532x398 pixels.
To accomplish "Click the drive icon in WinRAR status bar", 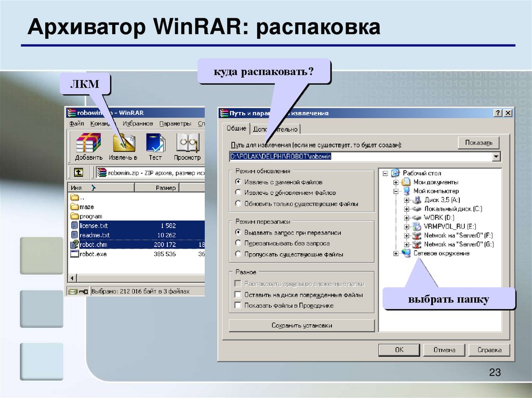I will pyautogui.click(x=73, y=292).
